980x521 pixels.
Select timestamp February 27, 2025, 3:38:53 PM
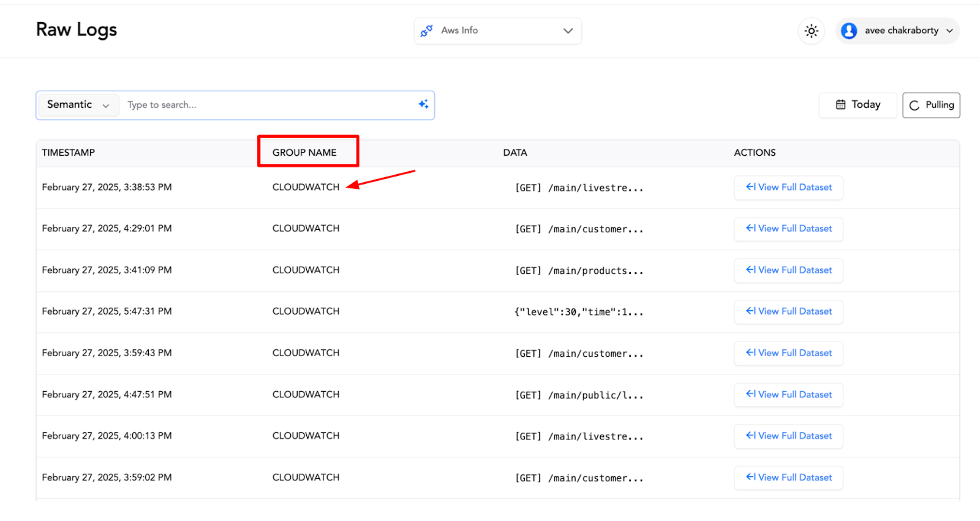(x=107, y=187)
